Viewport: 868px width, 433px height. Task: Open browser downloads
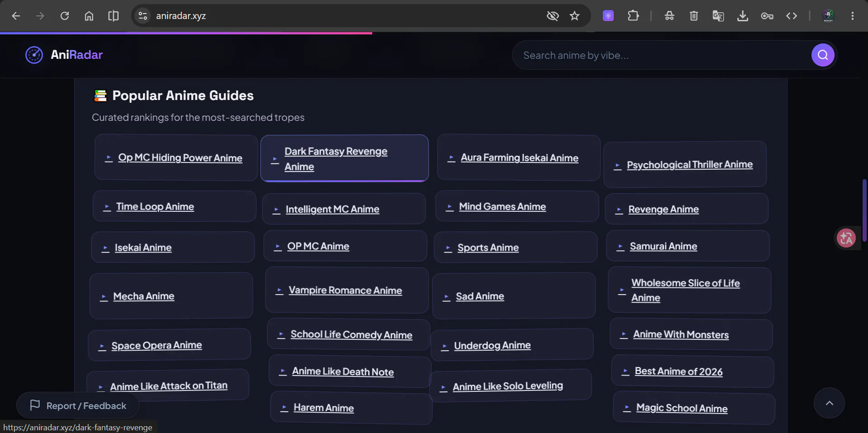pos(743,16)
